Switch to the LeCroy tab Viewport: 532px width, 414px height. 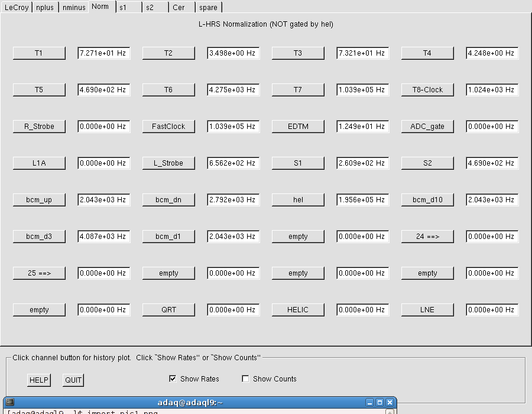17,7
